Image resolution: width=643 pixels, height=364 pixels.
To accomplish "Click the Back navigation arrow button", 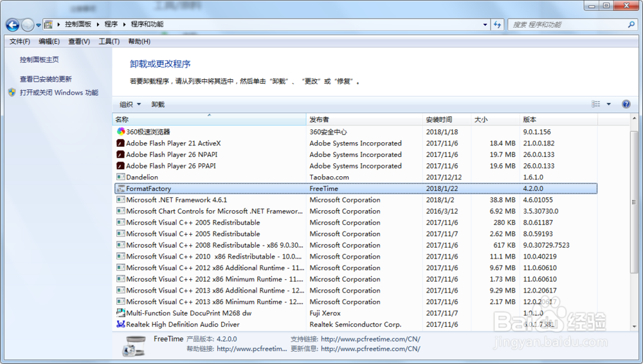I will point(13,25).
